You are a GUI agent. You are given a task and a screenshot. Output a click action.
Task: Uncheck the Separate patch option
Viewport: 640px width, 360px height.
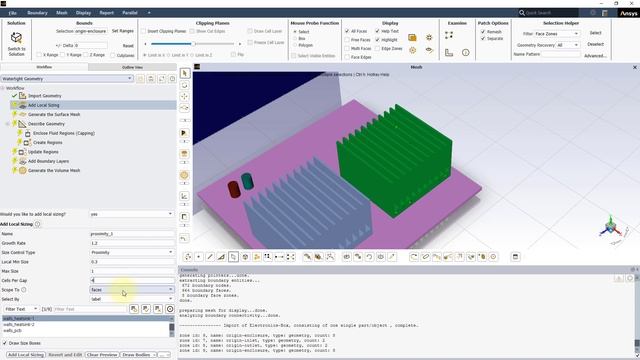483,38
